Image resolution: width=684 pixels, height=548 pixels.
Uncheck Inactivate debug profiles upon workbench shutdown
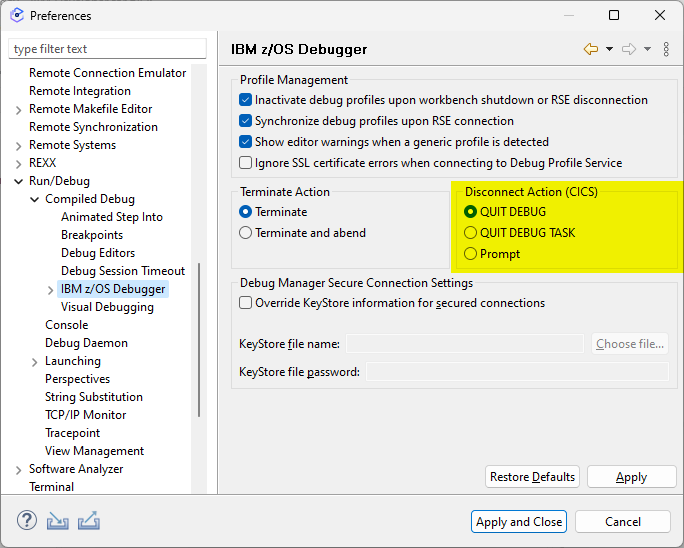(246, 100)
